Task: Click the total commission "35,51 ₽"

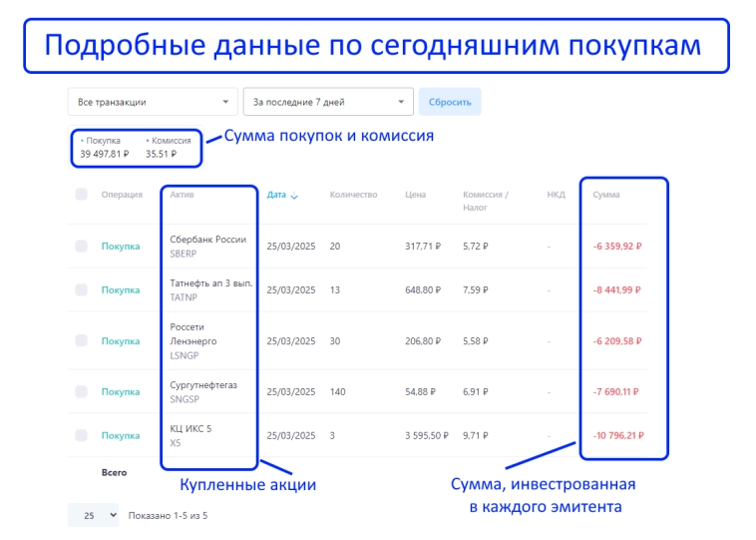Action: (x=161, y=154)
